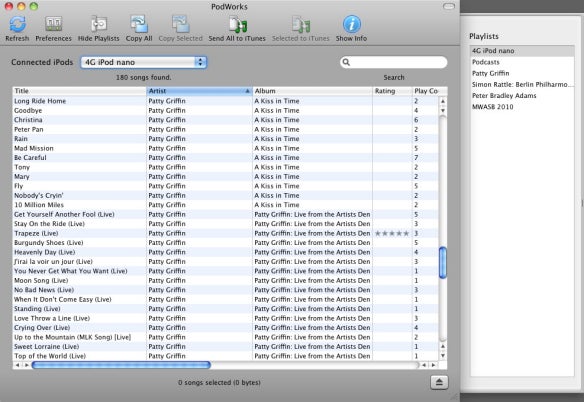The width and height of the screenshot is (584, 402).
Task: Click the toolbar toggle pill in title bar
Action: coord(449,6)
